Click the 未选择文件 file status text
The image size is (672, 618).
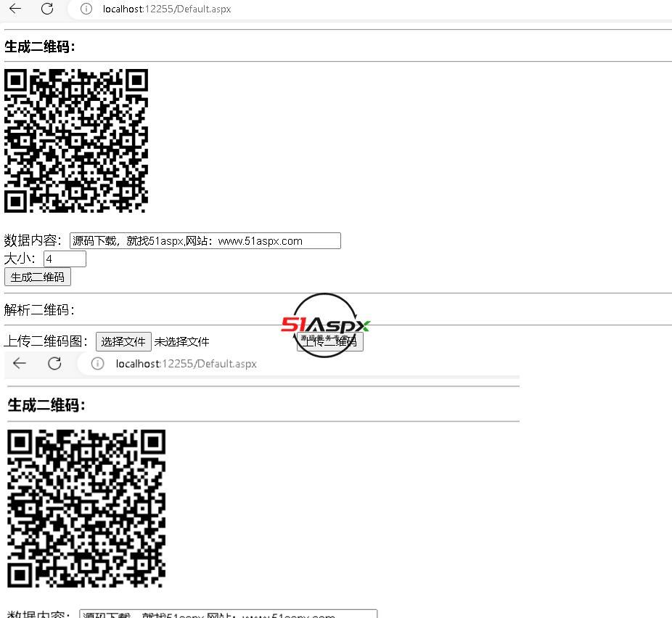[181, 342]
